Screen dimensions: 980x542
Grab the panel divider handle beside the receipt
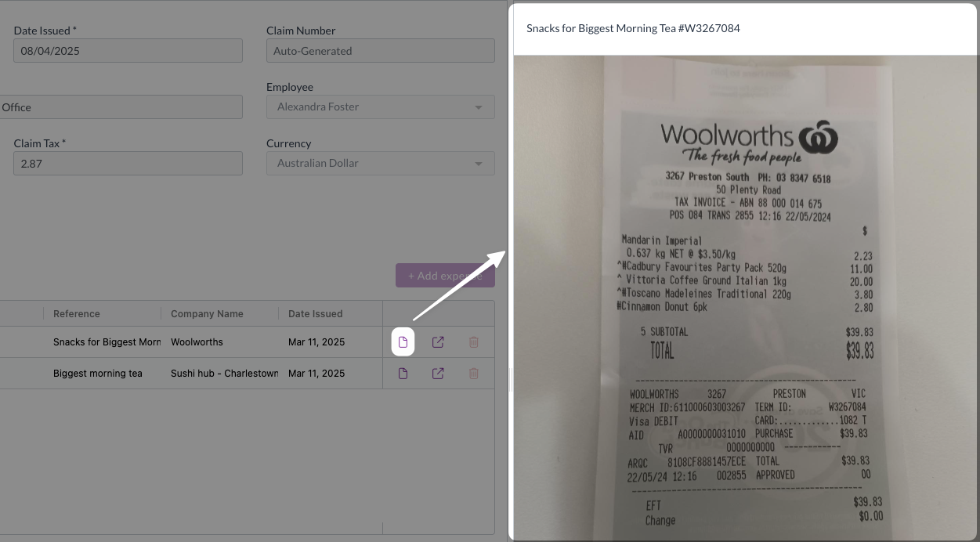tap(510, 381)
